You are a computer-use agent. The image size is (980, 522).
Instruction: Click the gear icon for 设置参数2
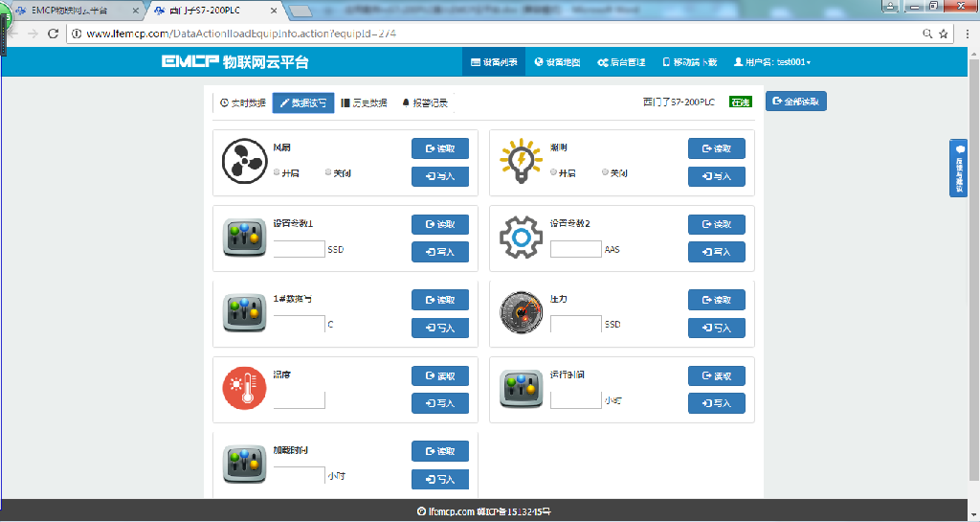point(521,237)
